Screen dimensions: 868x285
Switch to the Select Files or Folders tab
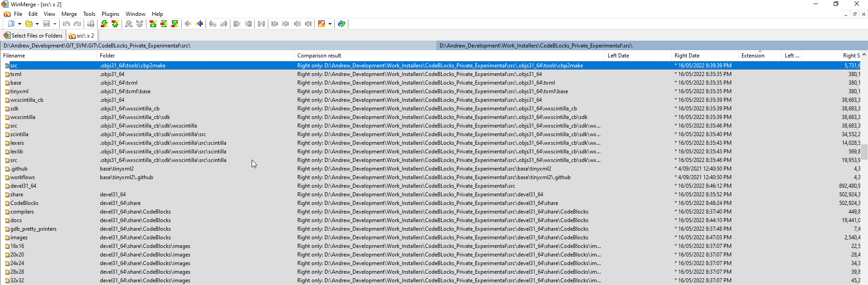(x=33, y=36)
